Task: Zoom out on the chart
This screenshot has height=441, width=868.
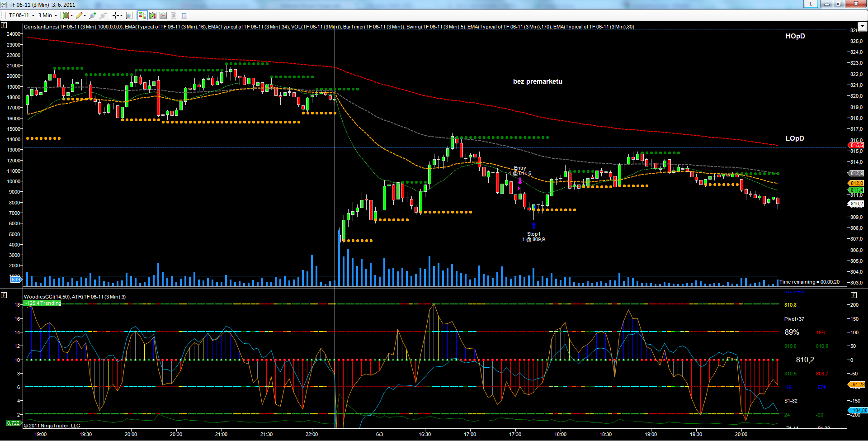Action: [x=103, y=15]
